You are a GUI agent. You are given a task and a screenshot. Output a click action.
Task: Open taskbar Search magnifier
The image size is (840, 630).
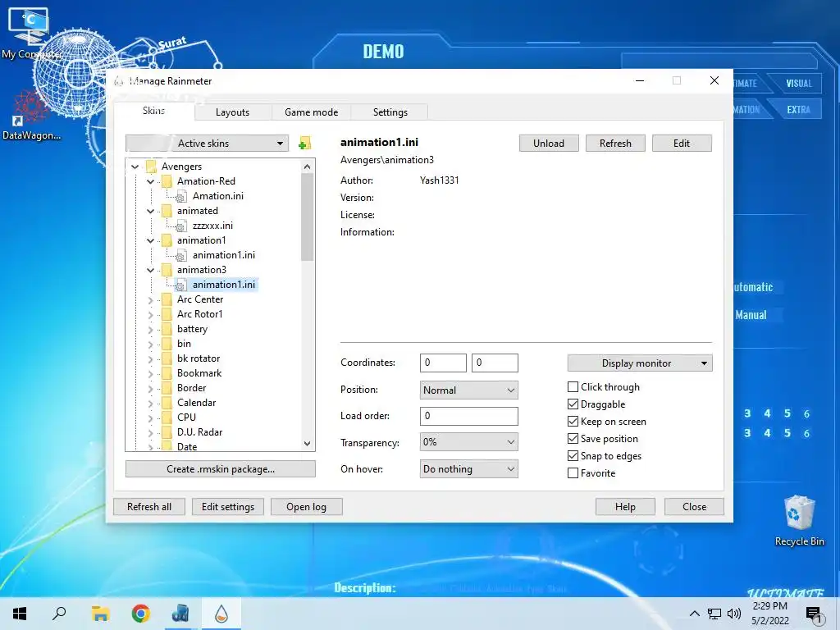tap(59, 614)
